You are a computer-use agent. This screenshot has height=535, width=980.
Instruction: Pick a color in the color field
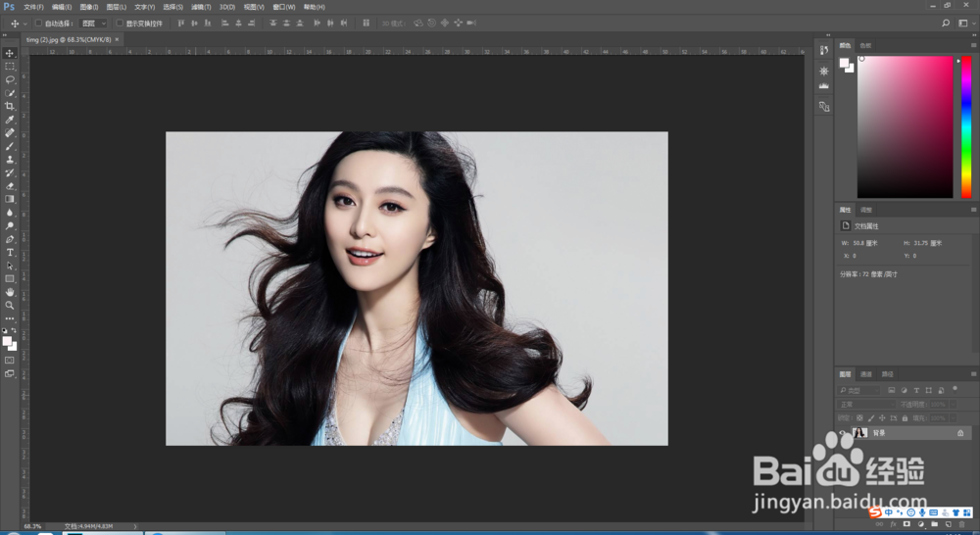pyautogui.click(x=905, y=126)
